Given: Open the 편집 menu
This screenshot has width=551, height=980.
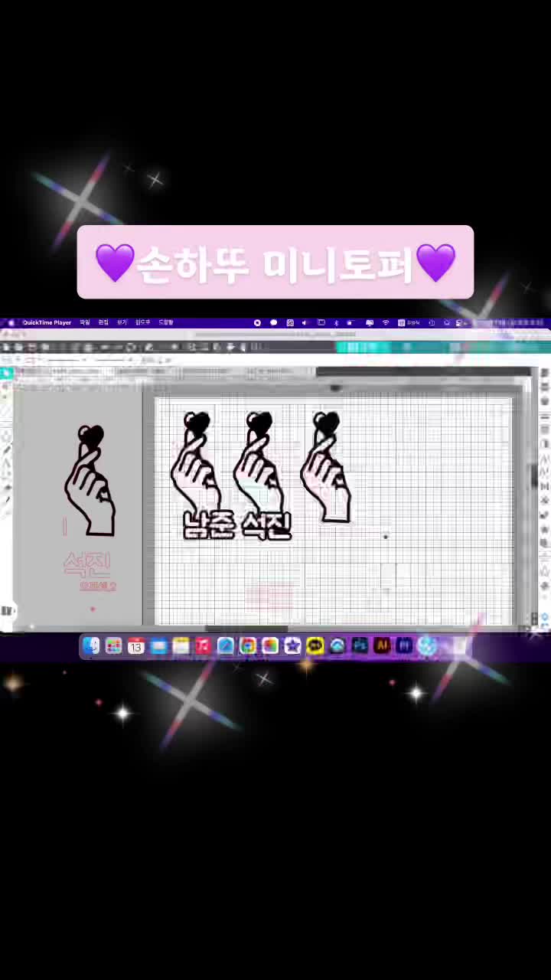Looking at the screenshot, I should (x=103, y=322).
